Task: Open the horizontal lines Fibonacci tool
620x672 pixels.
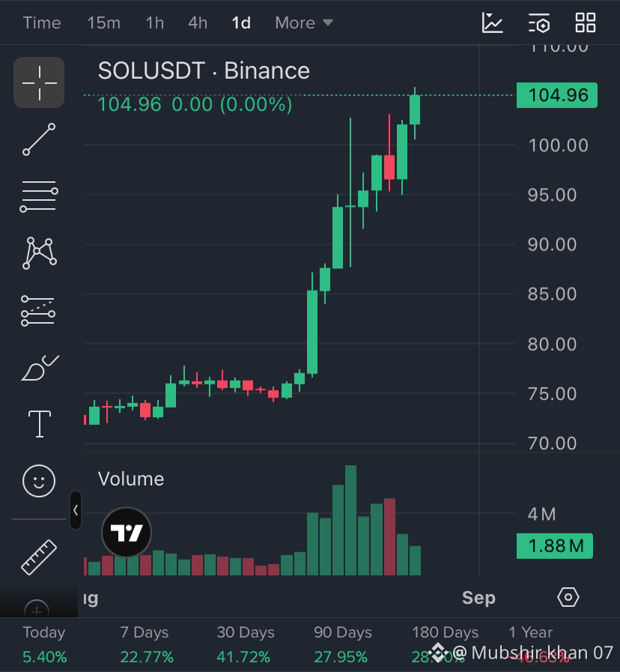Action: (39, 197)
